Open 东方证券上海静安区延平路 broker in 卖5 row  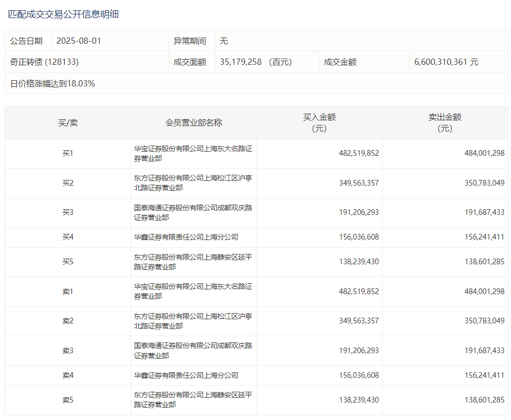pos(193,399)
